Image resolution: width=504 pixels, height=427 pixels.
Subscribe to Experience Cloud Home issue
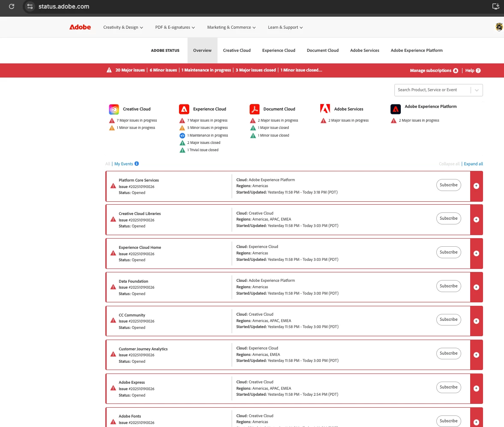(448, 252)
